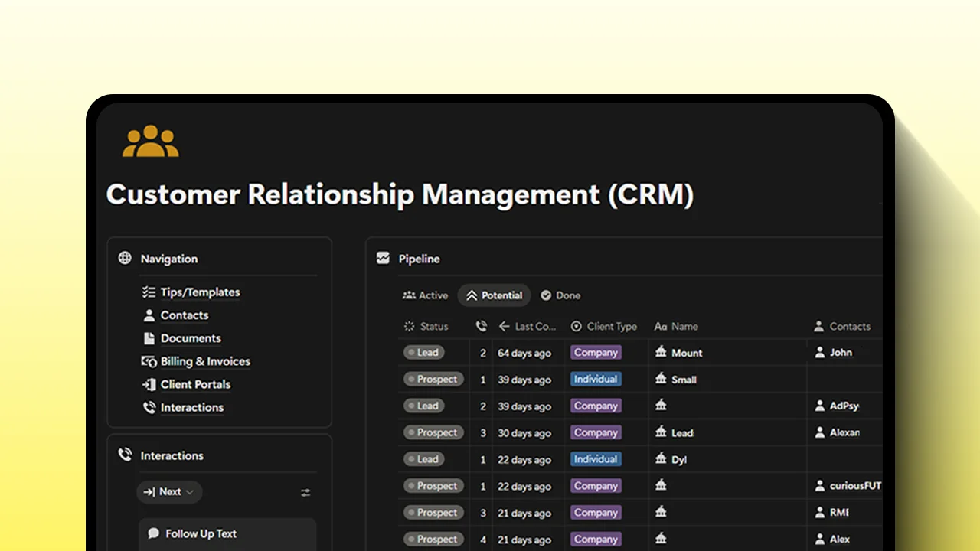This screenshot has width=980, height=551.
Task: Click the Pipeline heading
Action: 419,259
